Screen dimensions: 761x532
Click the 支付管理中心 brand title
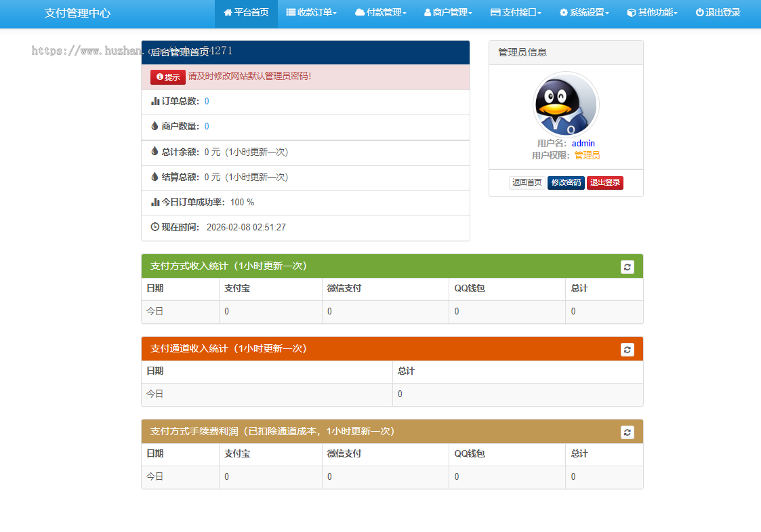pyautogui.click(x=78, y=13)
